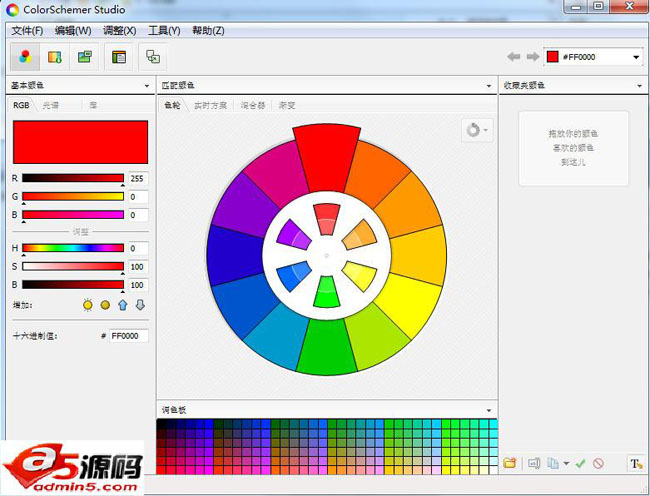Click the text T tool icon
The image size is (650, 496).
click(635, 463)
